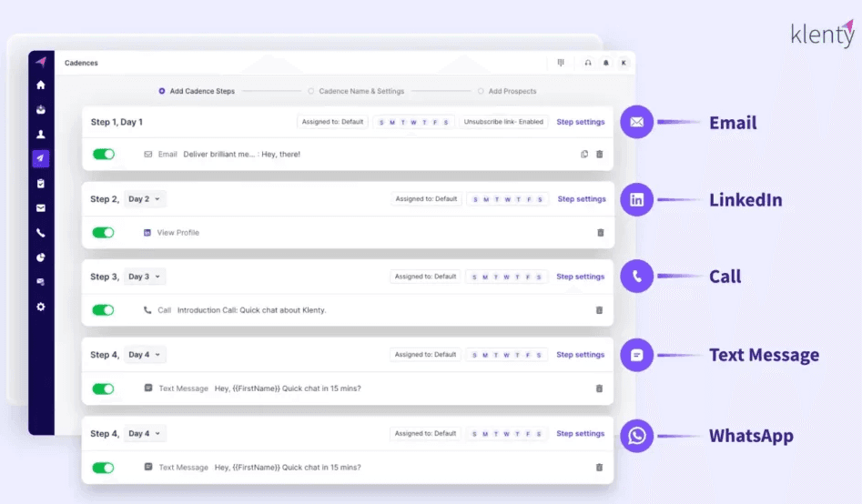
Task: Open the Tasks clipboard icon
Action: (x=41, y=184)
